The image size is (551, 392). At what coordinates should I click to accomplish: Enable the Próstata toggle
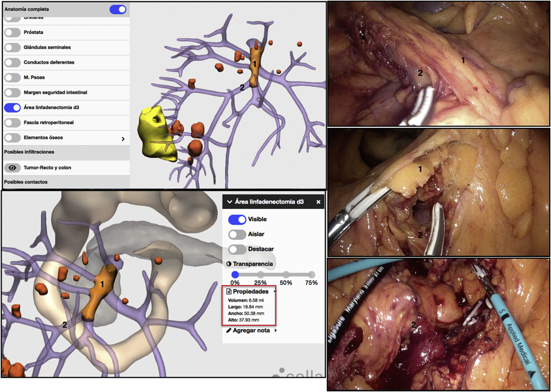pyautogui.click(x=12, y=32)
